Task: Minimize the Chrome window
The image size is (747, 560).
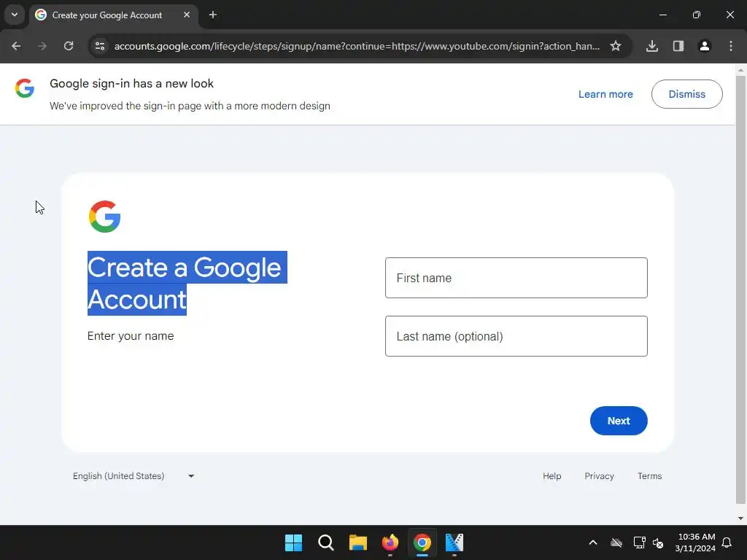Action: [x=662, y=15]
